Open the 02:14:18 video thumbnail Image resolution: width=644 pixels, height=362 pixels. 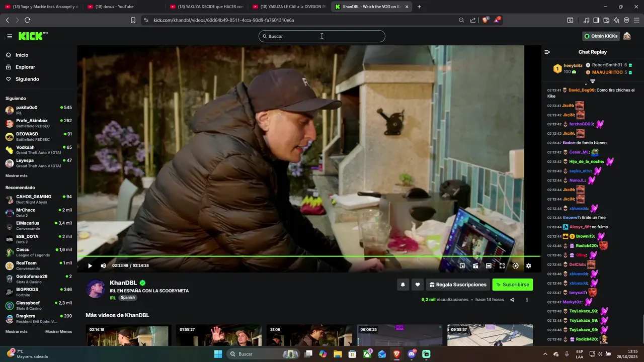point(127,335)
